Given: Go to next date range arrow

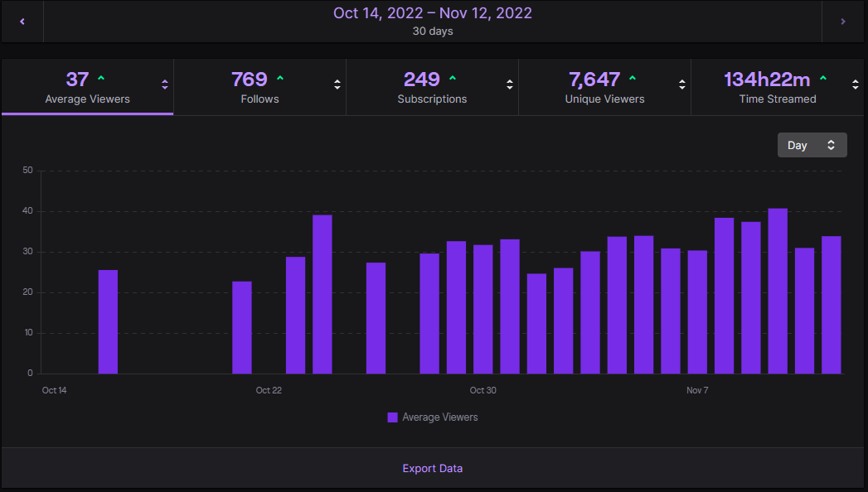Looking at the screenshot, I should (843, 22).
